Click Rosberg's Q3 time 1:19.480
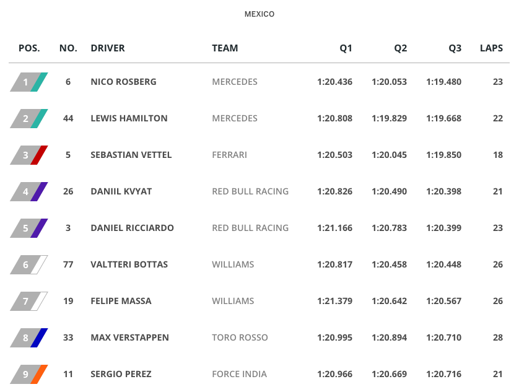This screenshot has width=532, height=392. [x=443, y=82]
